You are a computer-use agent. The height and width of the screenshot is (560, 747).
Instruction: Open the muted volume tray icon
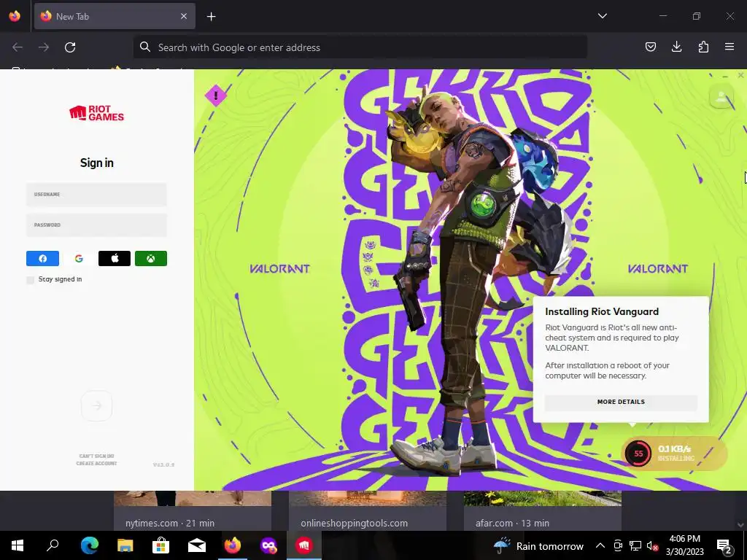[652, 546]
